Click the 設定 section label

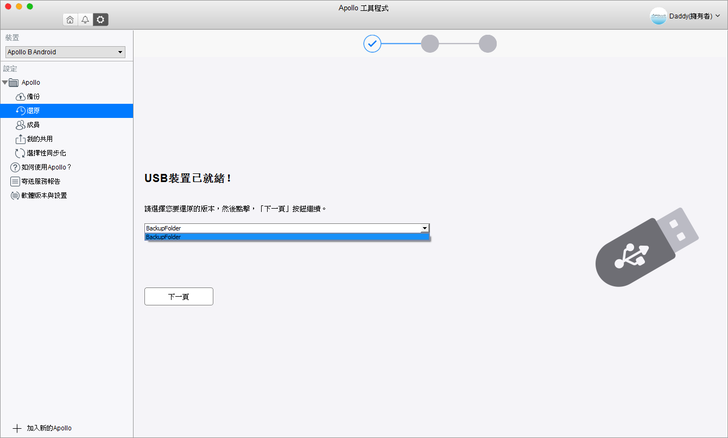pos(10,69)
